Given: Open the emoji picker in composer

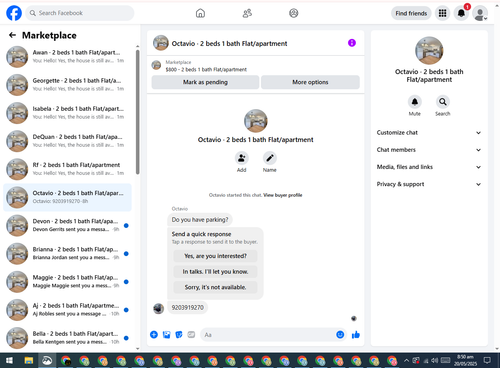Looking at the screenshot, I should pos(340,335).
